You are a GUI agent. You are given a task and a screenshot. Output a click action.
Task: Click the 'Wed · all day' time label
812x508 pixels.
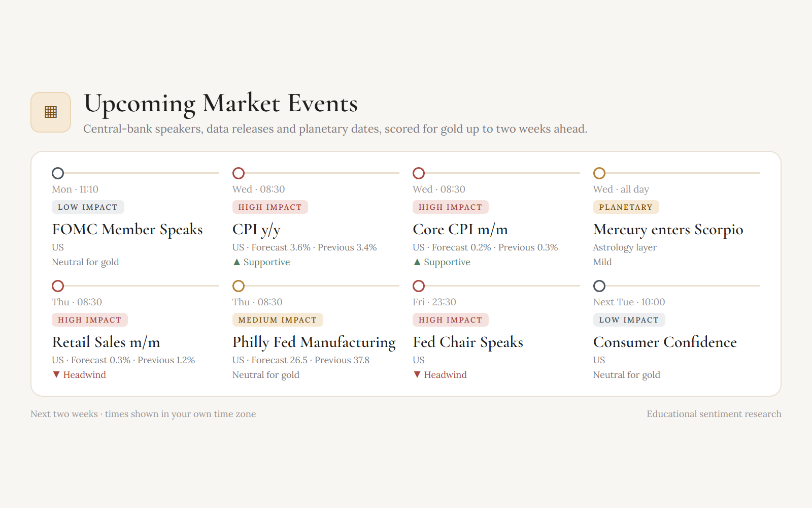(x=621, y=189)
